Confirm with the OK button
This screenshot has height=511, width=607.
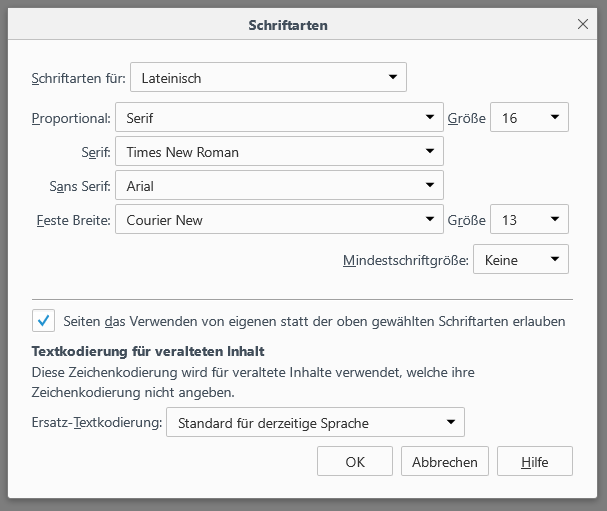click(x=355, y=461)
